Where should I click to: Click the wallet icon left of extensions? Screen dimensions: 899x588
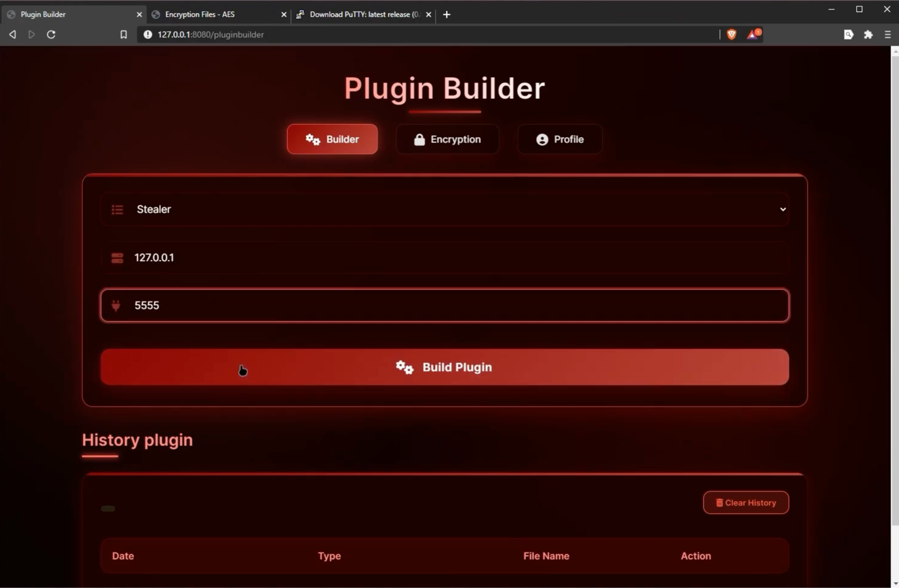pyautogui.click(x=848, y=35)
